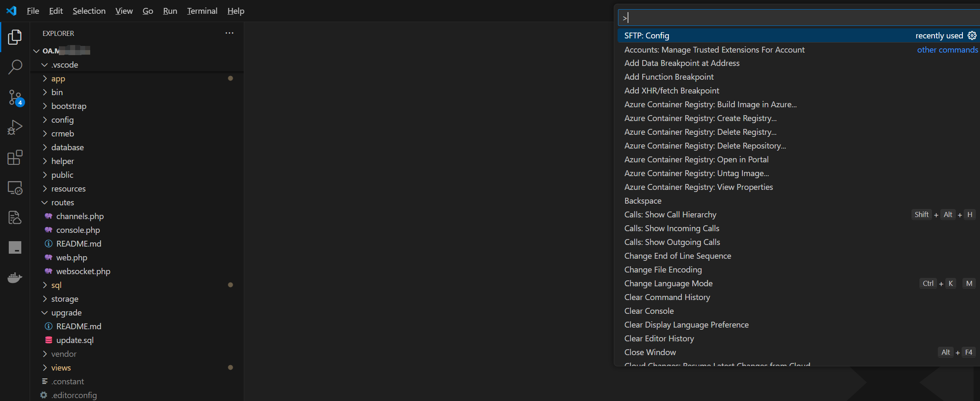Select Clear Command History command
Screen dimensions: 980x401
(799, 297)
